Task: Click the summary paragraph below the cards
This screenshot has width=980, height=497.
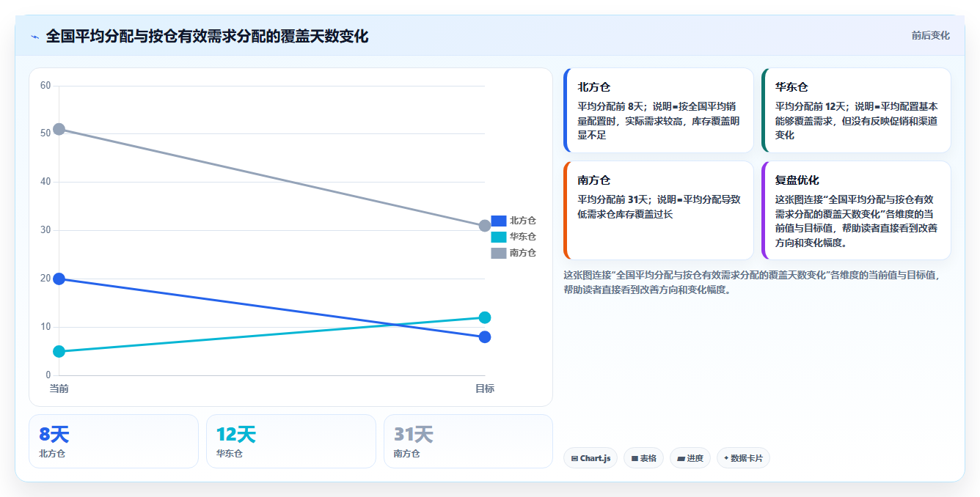Action: coord(752,282)
